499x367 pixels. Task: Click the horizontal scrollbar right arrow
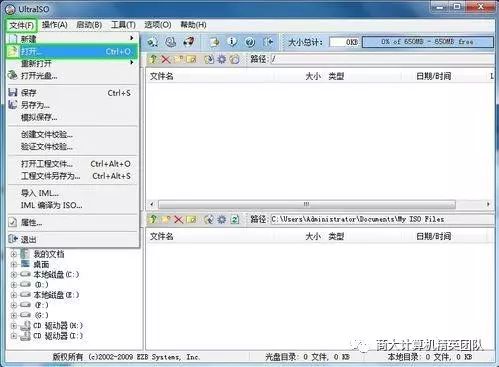488,204
